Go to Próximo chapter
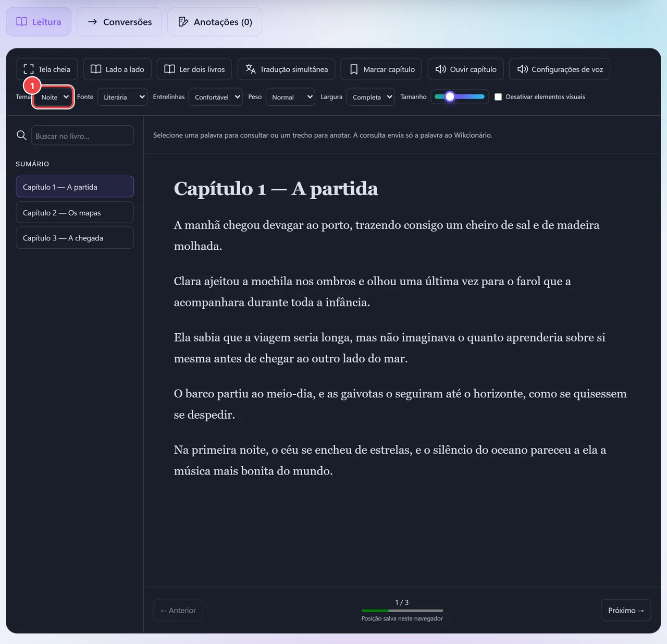This screenshot has width=667, height=644. point(626,610)
